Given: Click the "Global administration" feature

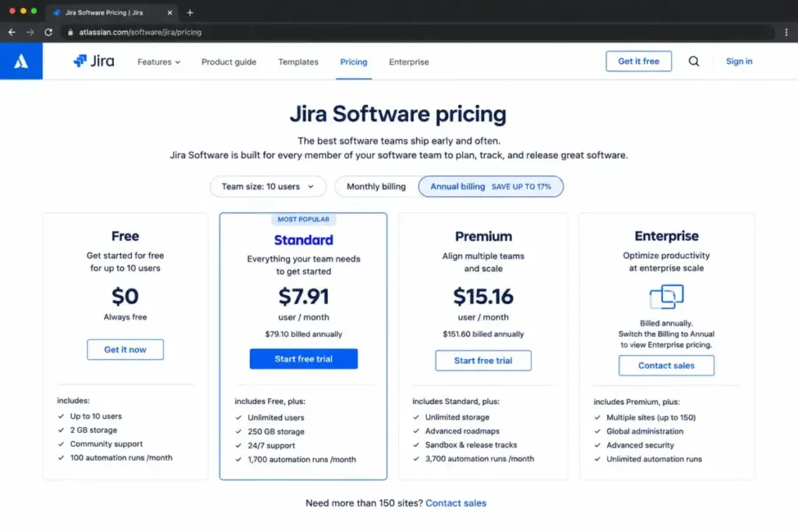Looking at the screenshot, I should click(x=644, y=431).
